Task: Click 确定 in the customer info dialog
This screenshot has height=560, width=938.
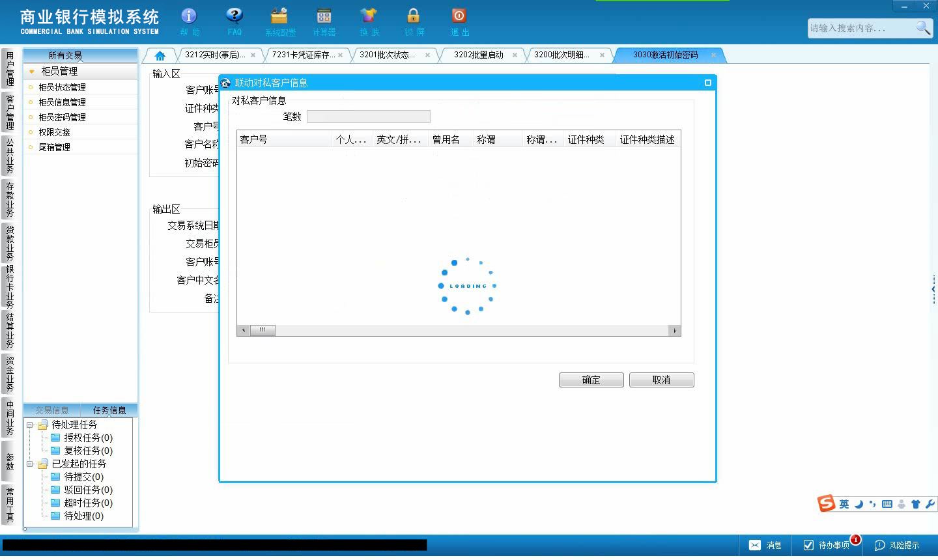Action: tap(591, 380)
